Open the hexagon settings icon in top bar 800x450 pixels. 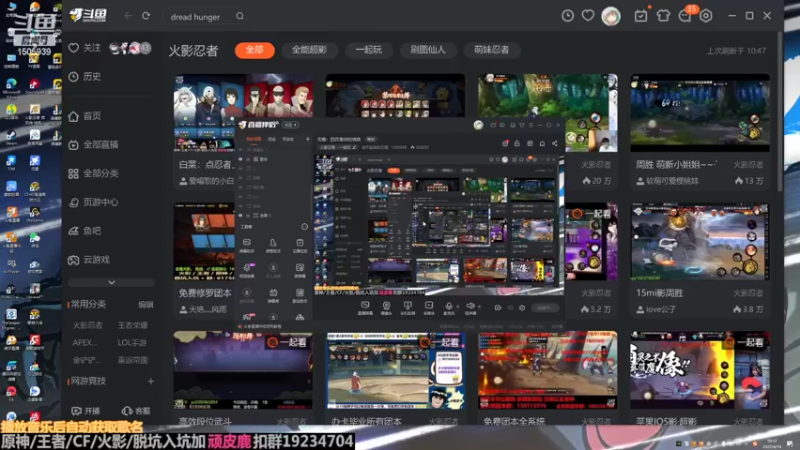[x=706, y=16]
